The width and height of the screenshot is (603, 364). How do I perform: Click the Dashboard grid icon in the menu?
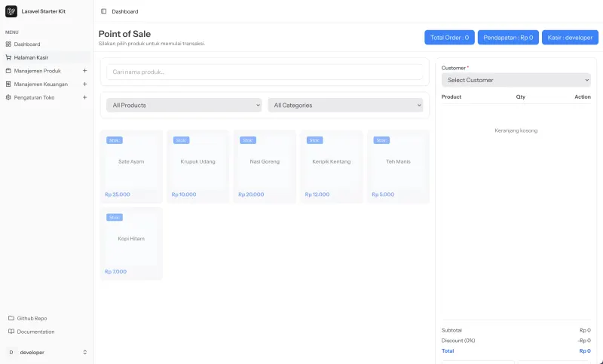coord(8,44)
